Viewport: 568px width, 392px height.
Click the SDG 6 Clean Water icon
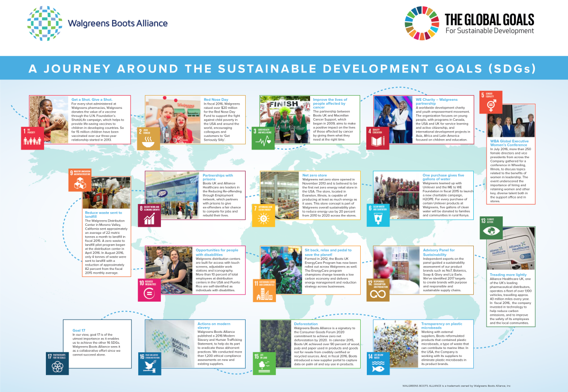click(378, 214)
